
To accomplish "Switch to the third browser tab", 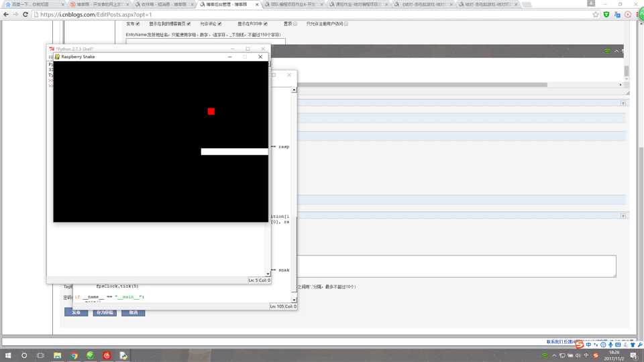I will coord(164,4).
